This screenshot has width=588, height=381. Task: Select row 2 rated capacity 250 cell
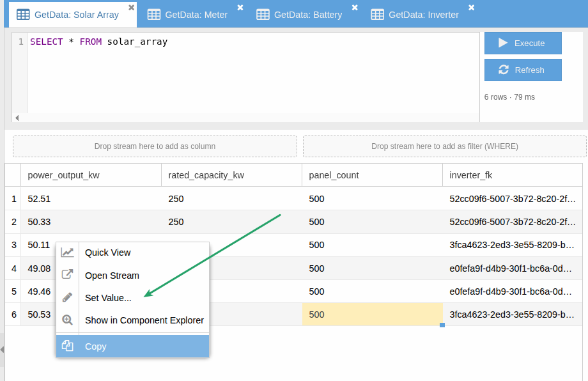(x=232, y=222)
